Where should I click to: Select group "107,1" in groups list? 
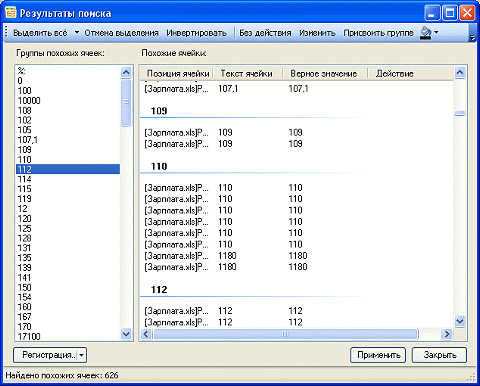point(68,140)
